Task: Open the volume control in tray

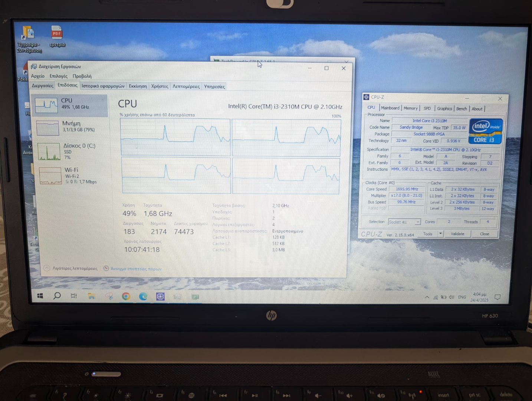Action: 451,297
